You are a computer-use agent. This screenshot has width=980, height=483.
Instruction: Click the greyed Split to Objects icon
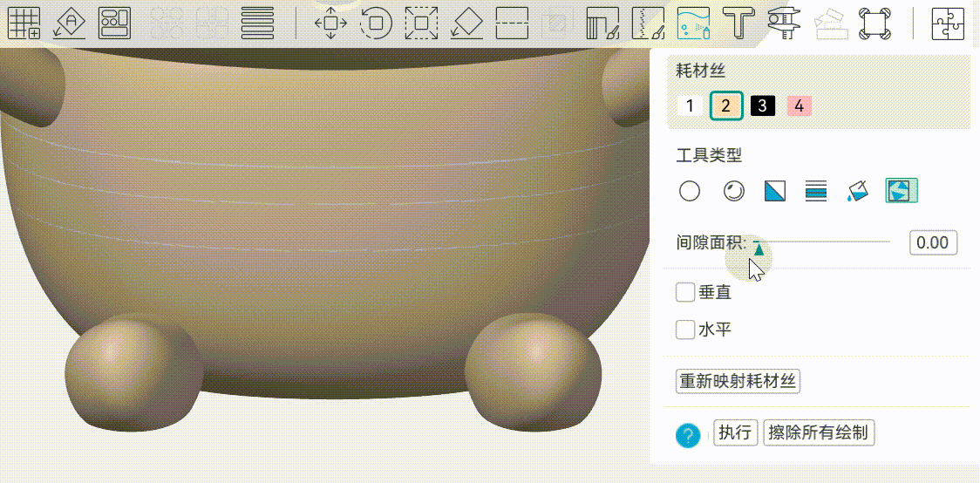click(x=167, y=24)
